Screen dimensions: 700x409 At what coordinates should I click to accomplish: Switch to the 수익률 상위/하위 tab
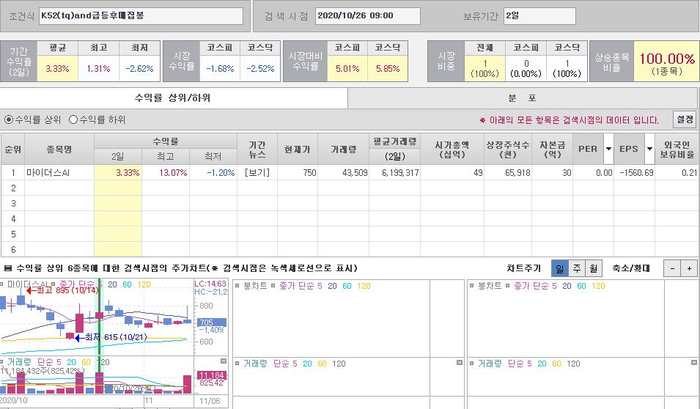pyautogui.click(x=173, y=98)
